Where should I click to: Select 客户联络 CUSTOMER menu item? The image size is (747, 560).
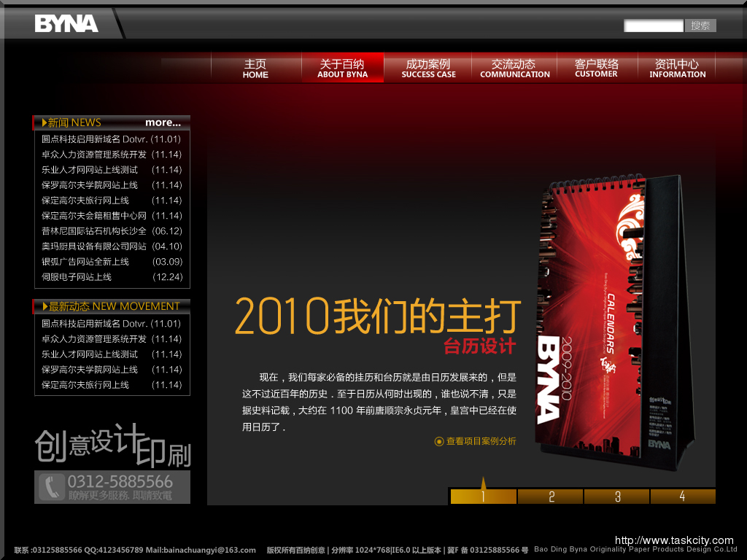596,69
